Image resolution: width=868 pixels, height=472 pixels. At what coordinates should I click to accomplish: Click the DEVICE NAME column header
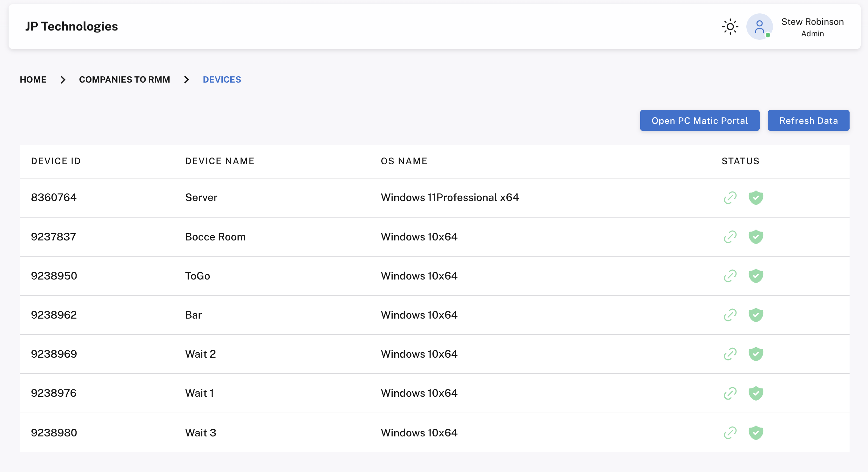click(x=220, y=161)
